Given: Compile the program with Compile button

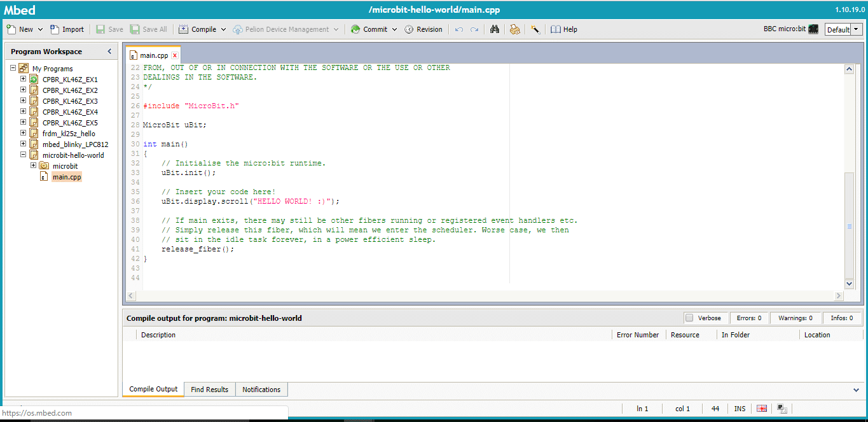Looking at the screenshot, I should (198, 29).
